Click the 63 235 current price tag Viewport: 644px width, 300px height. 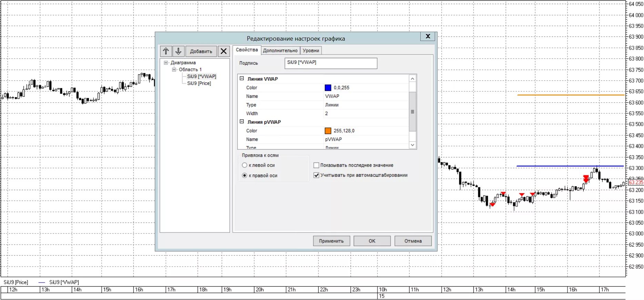(636, 183)
